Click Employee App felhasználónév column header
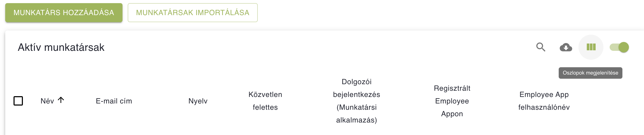This screenshot has height=135, width=644. click(x=544, y=101)
